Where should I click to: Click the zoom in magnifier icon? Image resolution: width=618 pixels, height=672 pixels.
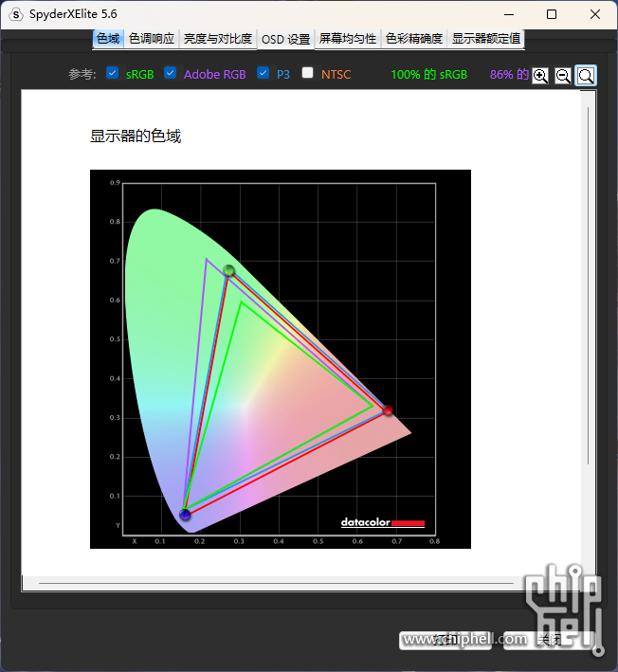coord(540,76)
